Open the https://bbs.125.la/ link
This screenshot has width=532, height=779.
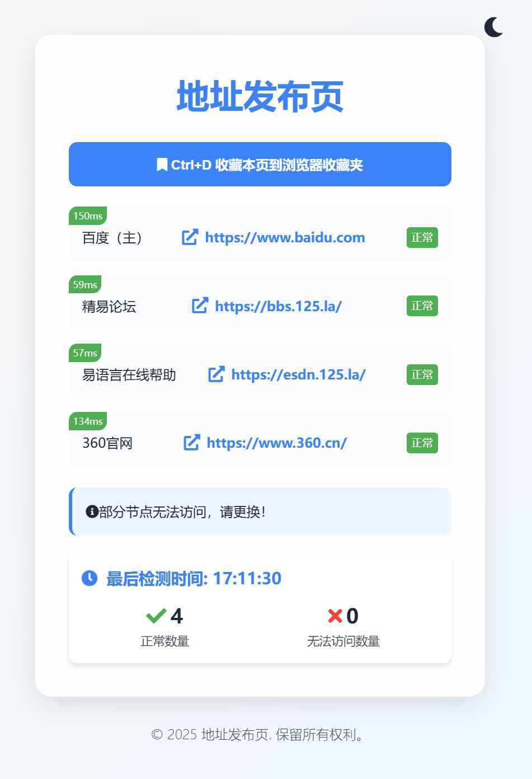(277, 306)
